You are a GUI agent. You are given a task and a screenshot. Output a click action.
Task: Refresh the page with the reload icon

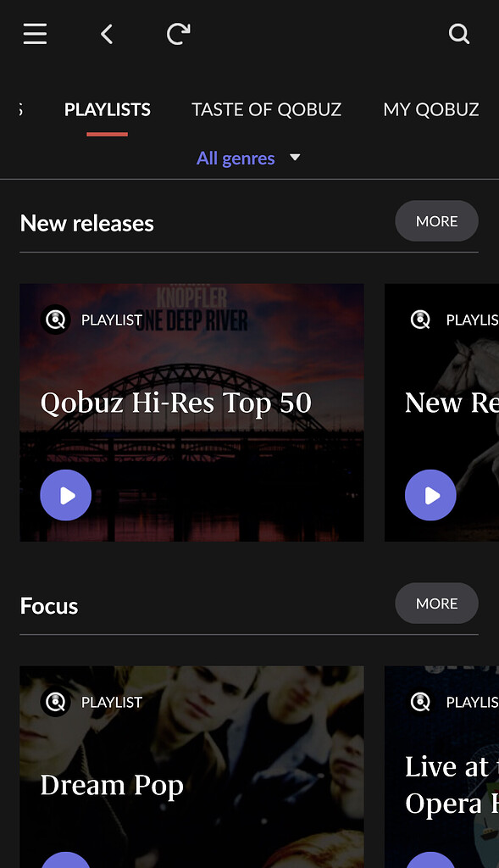pyautogui.click(x=177, y=34)
